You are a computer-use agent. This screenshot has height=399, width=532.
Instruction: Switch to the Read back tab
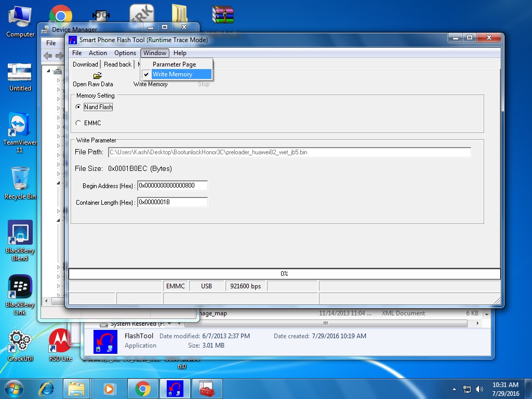118,64
